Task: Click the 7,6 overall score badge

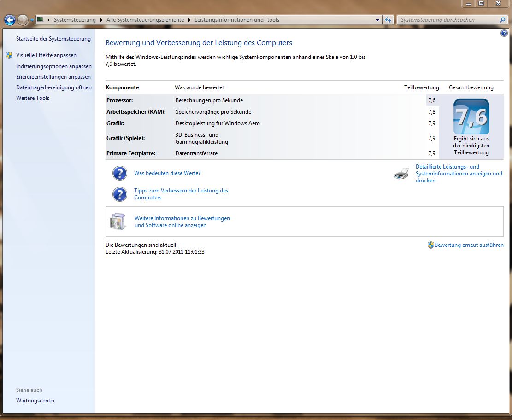Action: 471,117
